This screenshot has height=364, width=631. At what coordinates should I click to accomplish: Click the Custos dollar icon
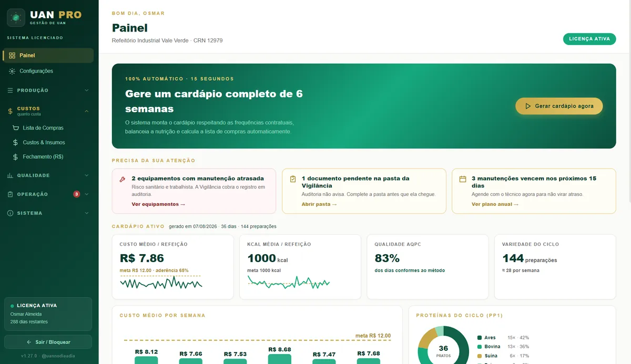point(11,111)
